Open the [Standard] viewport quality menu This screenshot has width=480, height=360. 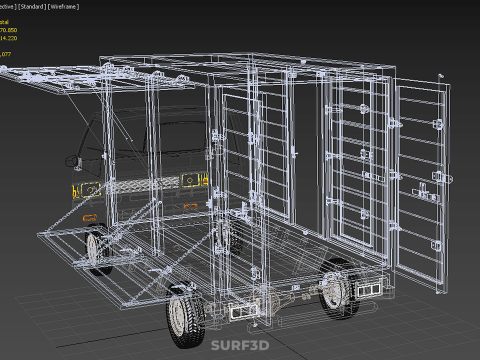31,7
